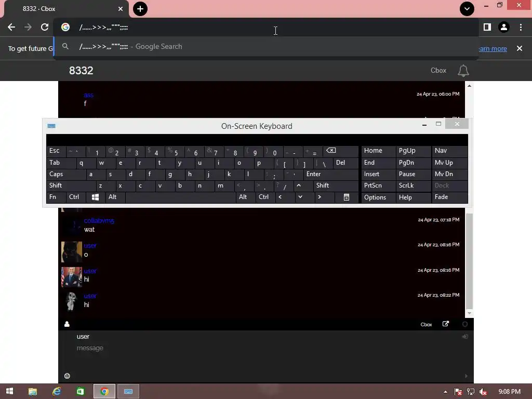Click the 8332 · Cbox browser tab
Viewport: 532px width, 399px height.
[x=66, y=9]
